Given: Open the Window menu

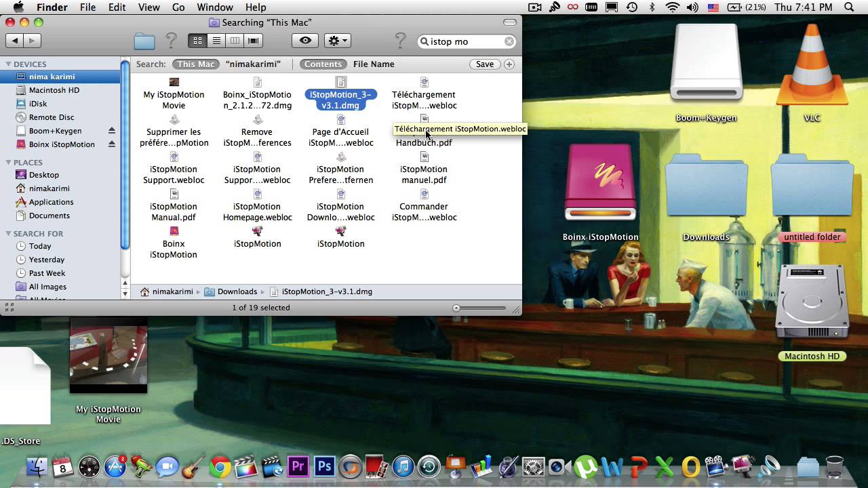Looking at the screenshot, I should 214,7.
